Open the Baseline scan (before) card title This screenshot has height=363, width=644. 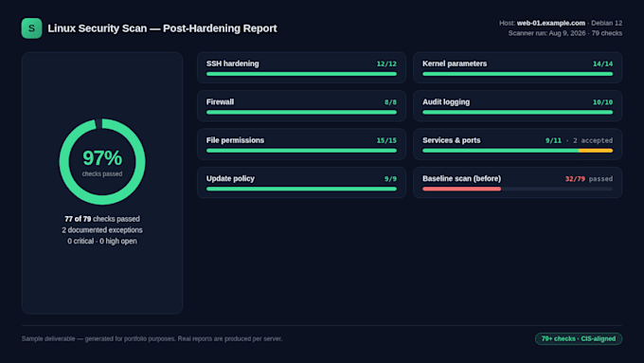click(x=461, y=178)
